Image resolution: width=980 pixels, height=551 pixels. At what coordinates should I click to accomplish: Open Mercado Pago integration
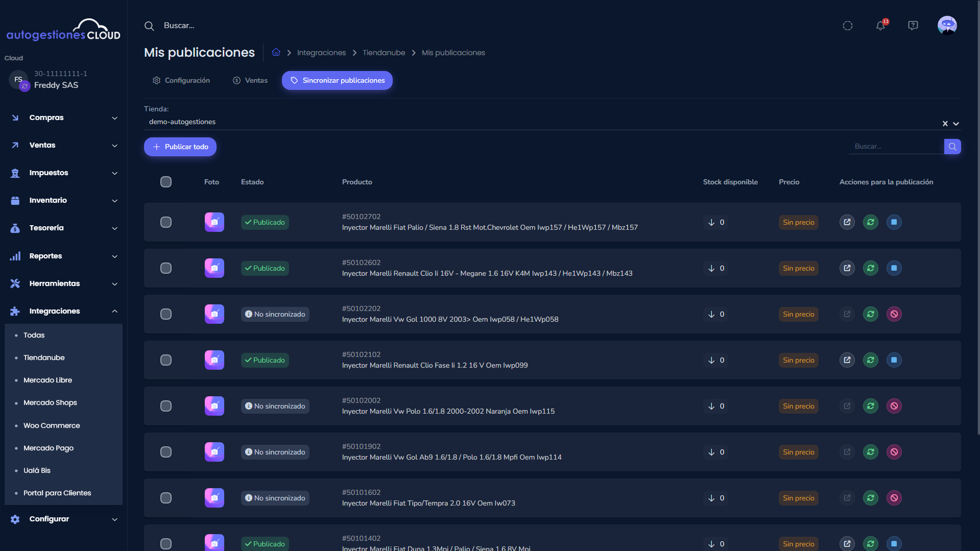pos(49,448)
